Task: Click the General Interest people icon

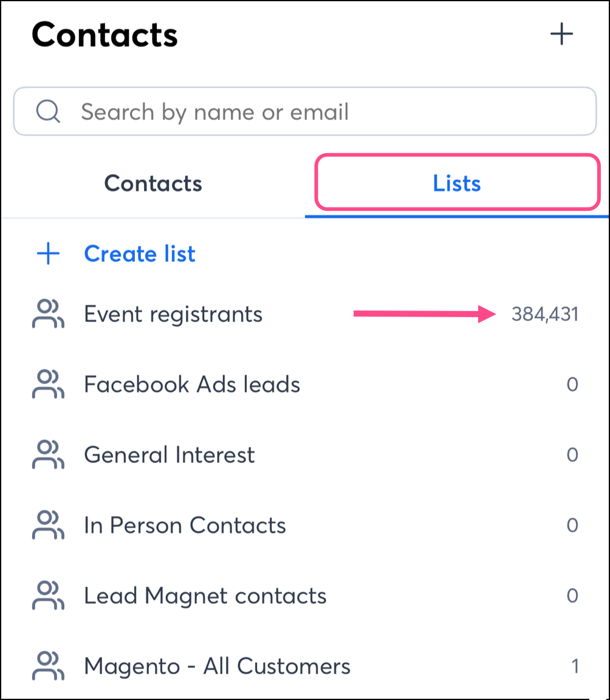Action: [x=48, y=455]
